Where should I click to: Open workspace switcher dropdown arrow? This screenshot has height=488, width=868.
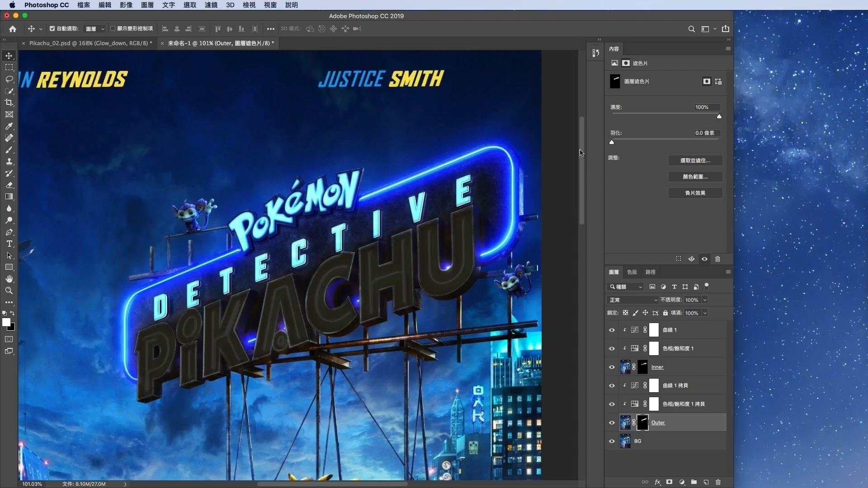click(715, 29)
